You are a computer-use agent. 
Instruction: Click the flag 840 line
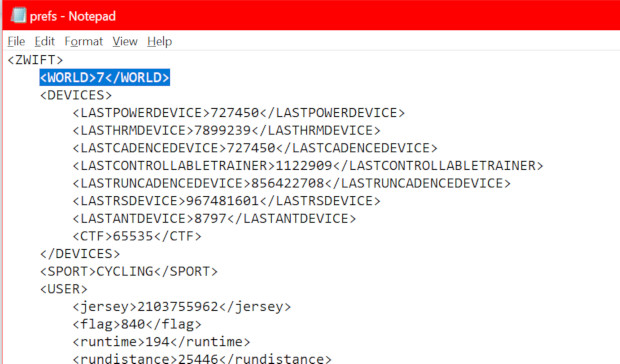(137, 324)
